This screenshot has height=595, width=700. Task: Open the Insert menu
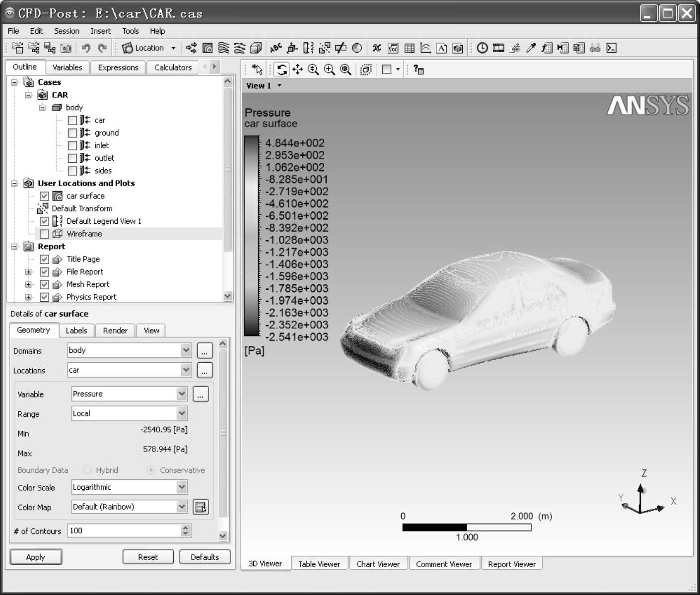pos(100,31)
